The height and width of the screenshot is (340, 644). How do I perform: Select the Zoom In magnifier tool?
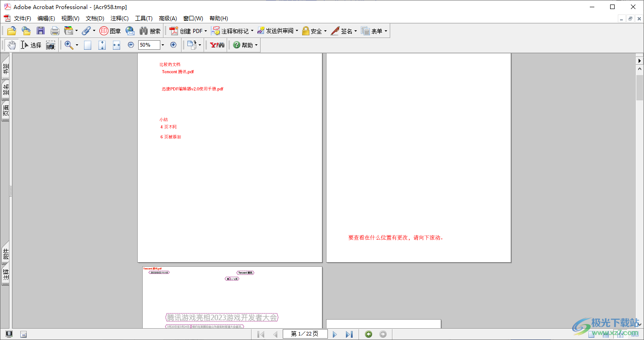(x=69, y=45)
